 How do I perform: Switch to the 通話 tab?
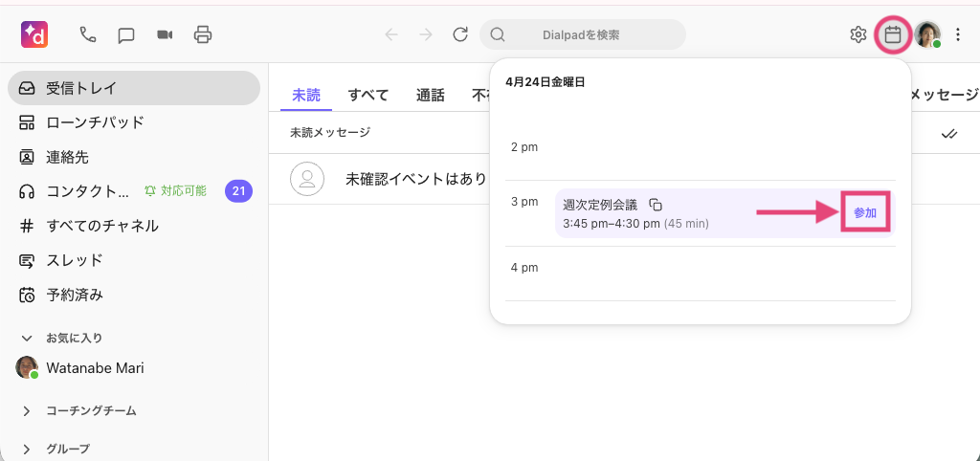pos(430,95)
